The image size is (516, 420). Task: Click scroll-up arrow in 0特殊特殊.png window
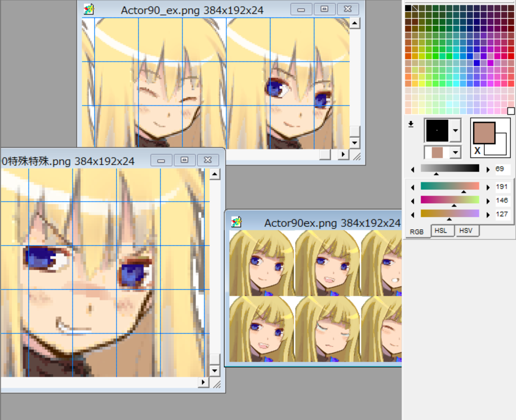[x=215, y=174]
